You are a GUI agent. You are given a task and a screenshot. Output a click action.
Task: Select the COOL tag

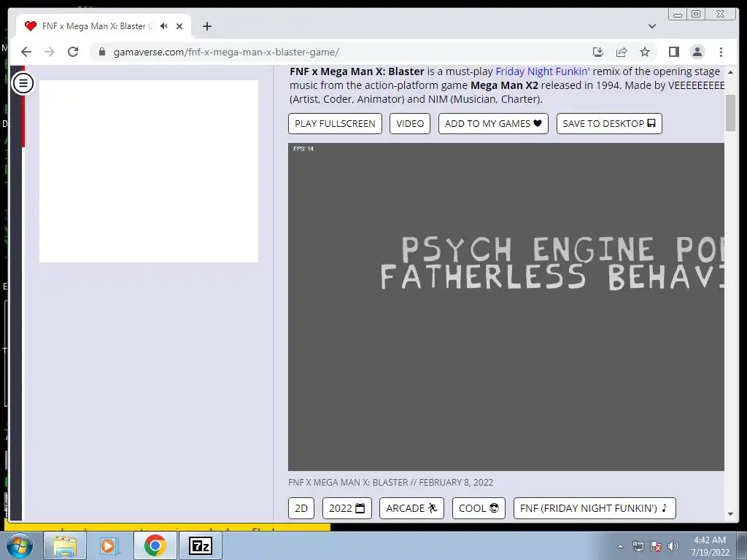[479, 508]
